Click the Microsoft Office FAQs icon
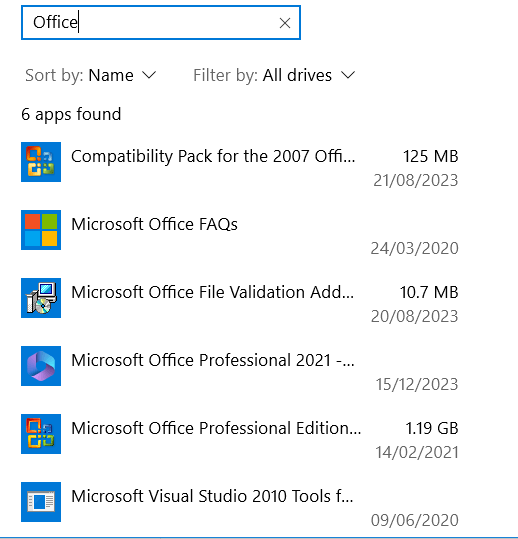Viewport: 518px width, 539px height. tap(41, 230)
